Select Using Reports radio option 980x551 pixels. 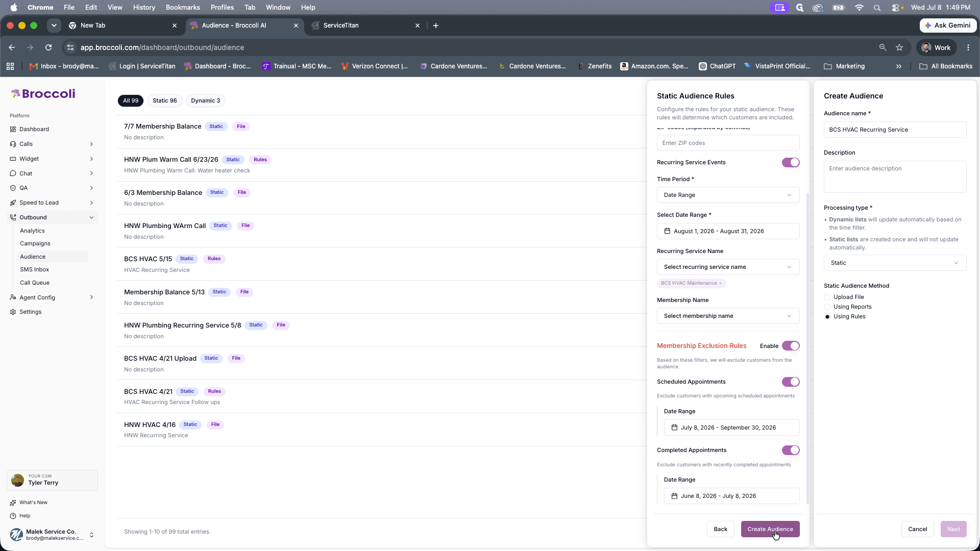tap(827, 307)
